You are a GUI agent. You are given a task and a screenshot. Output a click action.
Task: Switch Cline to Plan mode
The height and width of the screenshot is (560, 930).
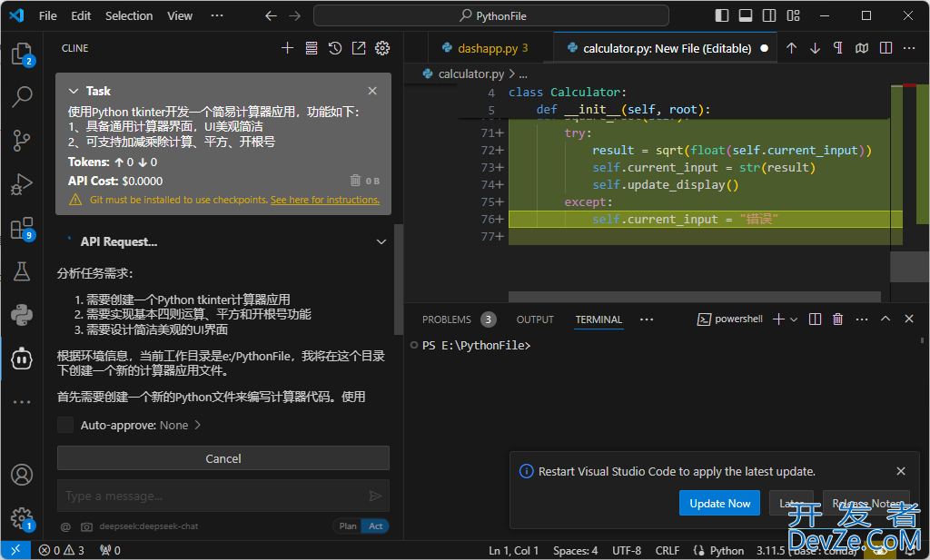(348, 526)
